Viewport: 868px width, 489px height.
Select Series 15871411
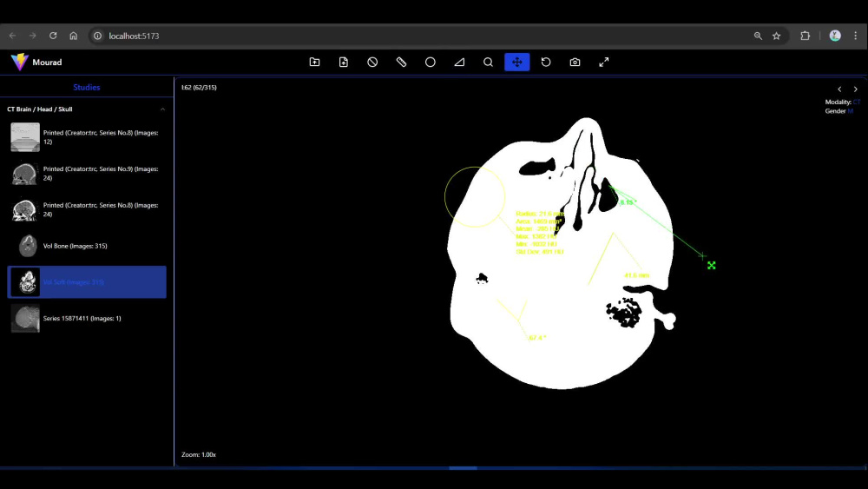pos(87,319)
